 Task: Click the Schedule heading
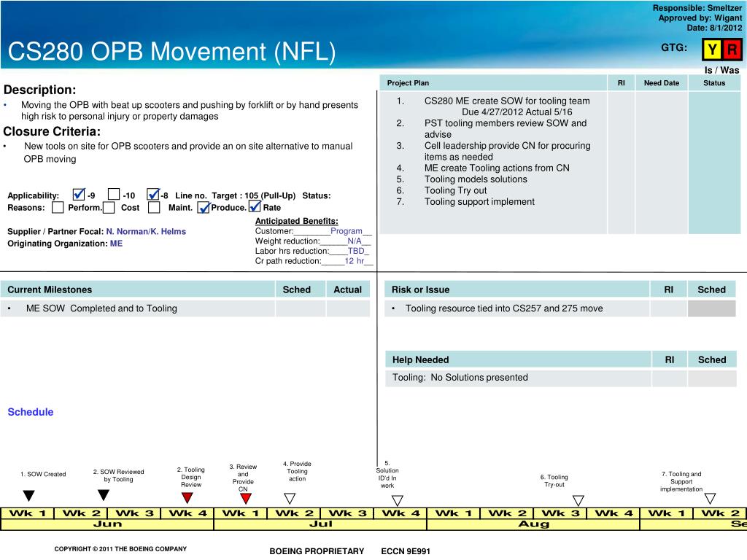pyautogui.click(x=31, y=412)
